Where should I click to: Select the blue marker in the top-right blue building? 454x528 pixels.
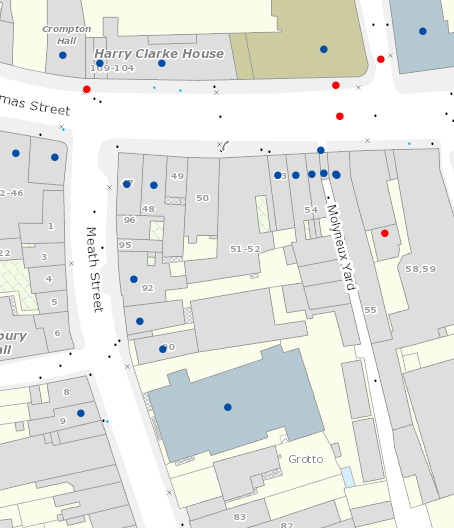click(x=423, y=31)
